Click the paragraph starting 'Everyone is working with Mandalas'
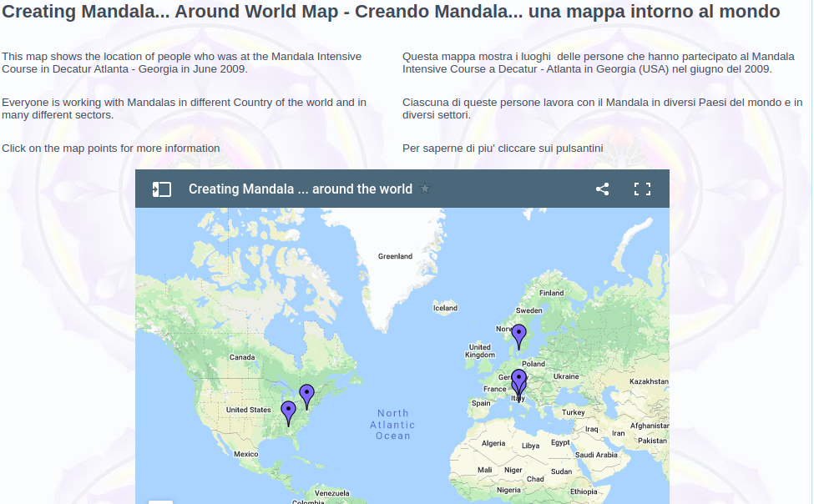 coord(184,108)
